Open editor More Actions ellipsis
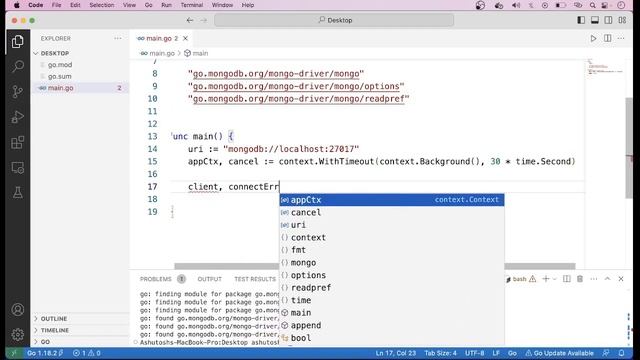 click(x=621, y=38)
